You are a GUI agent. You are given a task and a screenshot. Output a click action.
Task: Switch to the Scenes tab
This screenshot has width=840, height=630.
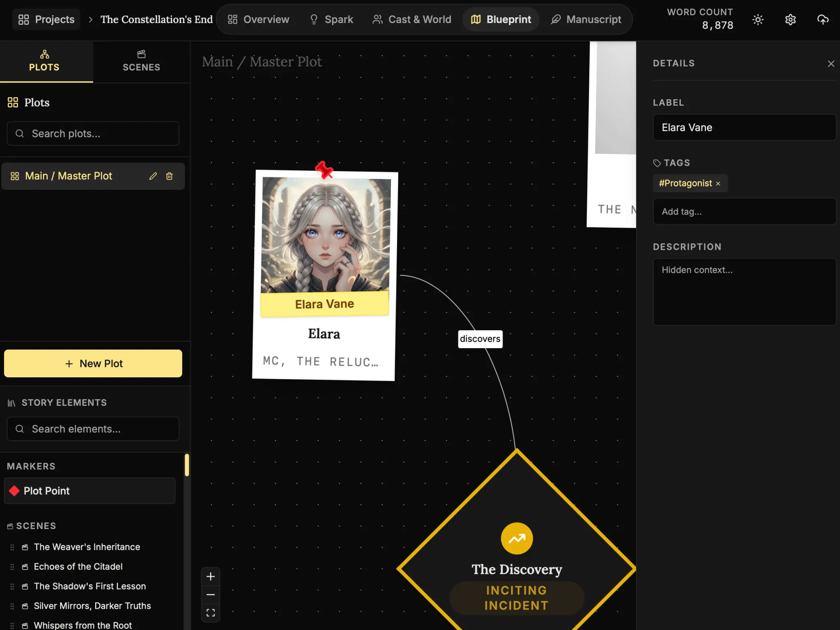click(x=141, y=62)
